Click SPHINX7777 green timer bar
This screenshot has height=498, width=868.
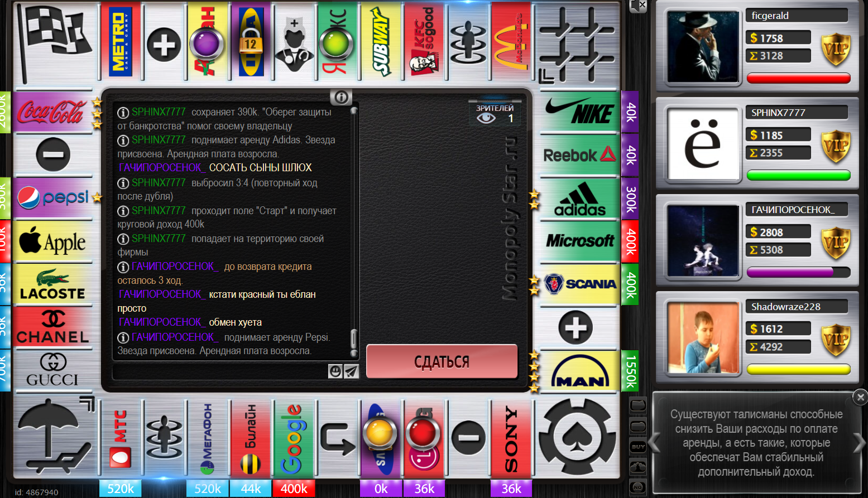click(798, 175)
